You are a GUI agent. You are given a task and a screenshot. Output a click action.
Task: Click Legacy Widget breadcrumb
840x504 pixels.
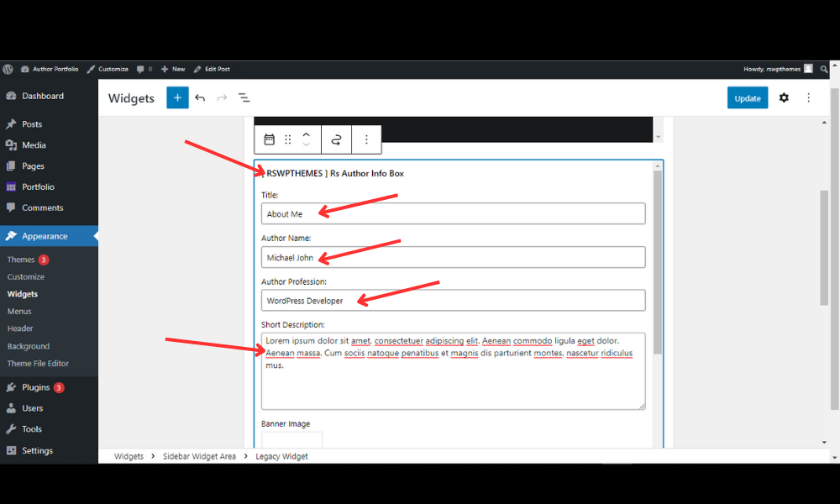(281, 456)
